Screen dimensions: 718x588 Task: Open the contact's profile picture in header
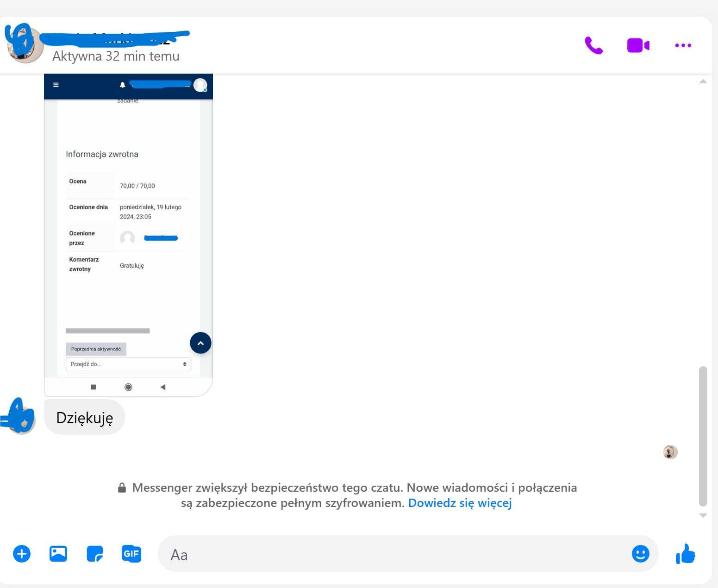pyautogui.click(x=25, y=44)
